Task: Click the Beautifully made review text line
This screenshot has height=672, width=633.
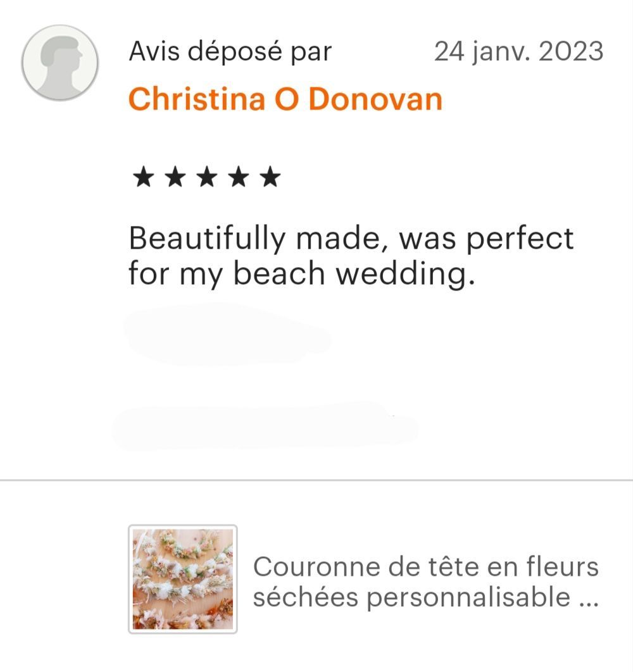Action: click(x=351, y=239)
